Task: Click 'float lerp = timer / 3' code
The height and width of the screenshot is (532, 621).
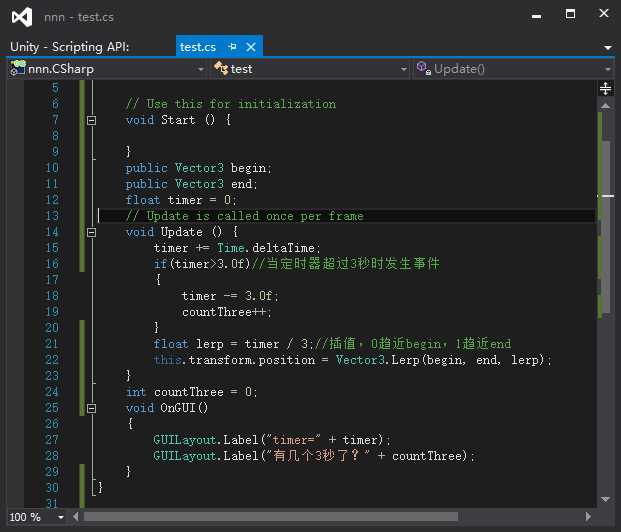Action: coord(231,344)
